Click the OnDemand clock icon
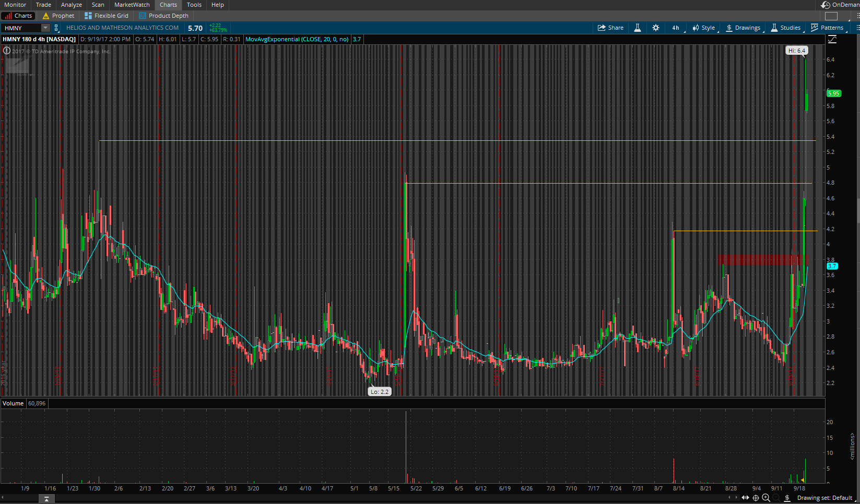The image size is (860, 504). 826,5
